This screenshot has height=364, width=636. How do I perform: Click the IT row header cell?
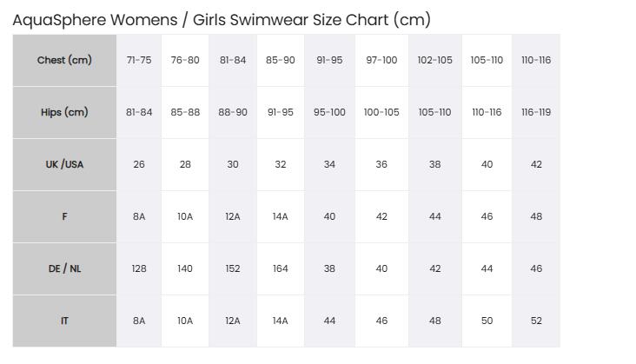coord(64,321)
